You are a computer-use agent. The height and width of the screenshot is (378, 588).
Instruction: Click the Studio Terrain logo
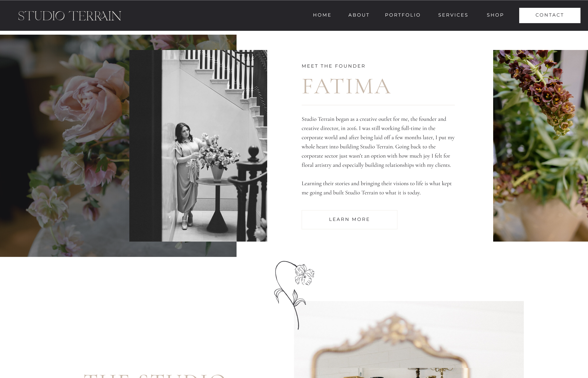[x=70, y=16]
